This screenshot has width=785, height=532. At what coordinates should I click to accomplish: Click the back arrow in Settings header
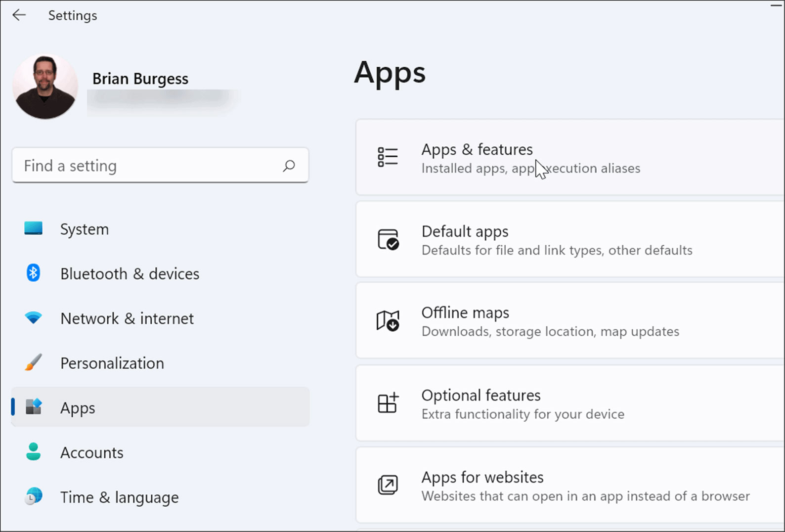19,15
